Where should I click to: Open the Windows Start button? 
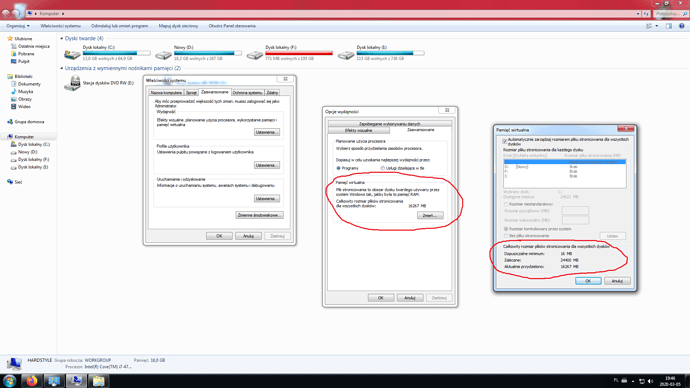pyautogui.click(x=10, y=381)
